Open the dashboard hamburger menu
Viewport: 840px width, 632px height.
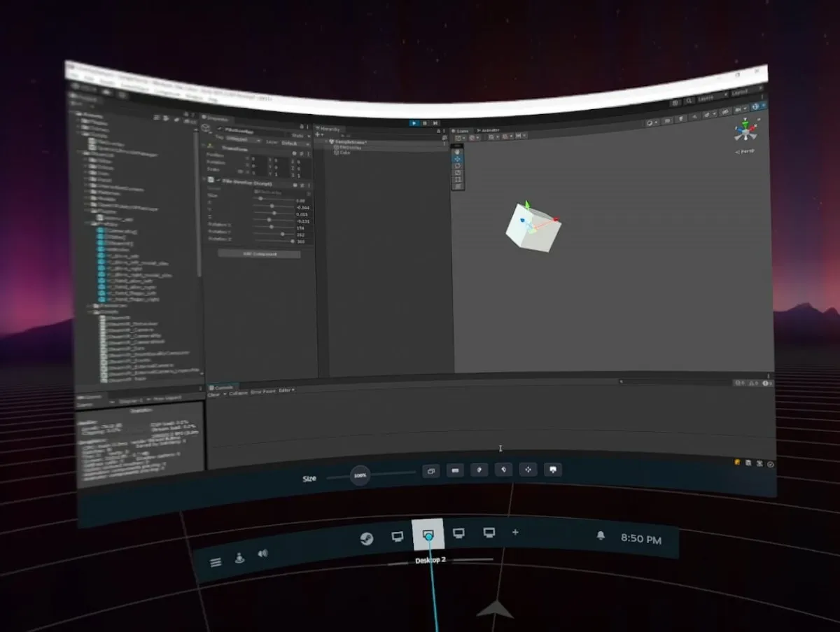216,562
